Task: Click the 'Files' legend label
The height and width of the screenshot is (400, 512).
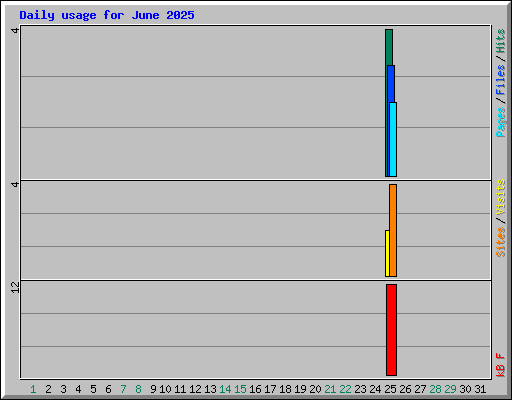Action: click(500, 80)
